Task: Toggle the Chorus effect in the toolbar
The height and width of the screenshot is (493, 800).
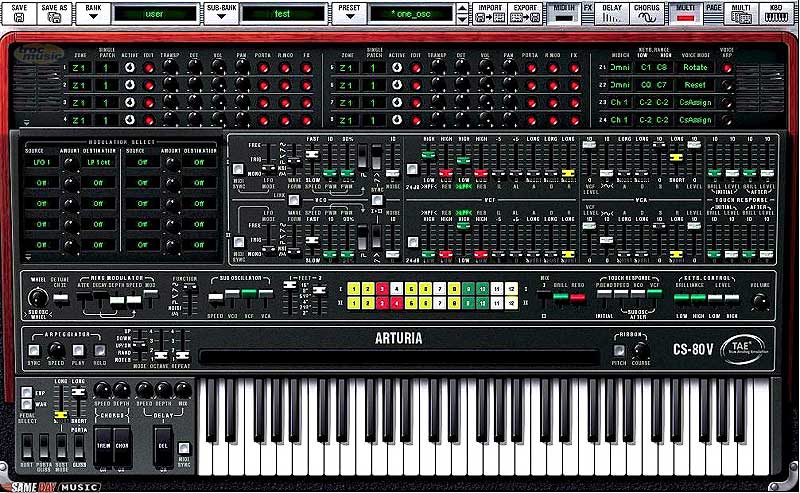Action: point(647,14)
